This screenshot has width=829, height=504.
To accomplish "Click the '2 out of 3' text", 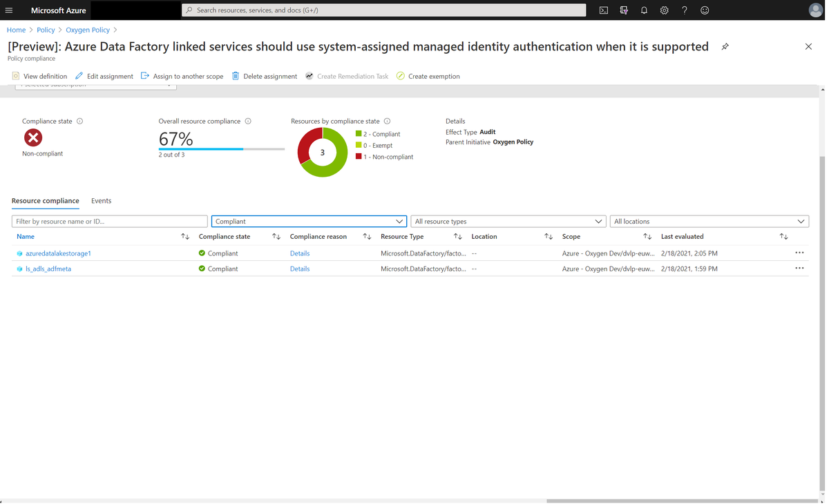I will point(171,155).
